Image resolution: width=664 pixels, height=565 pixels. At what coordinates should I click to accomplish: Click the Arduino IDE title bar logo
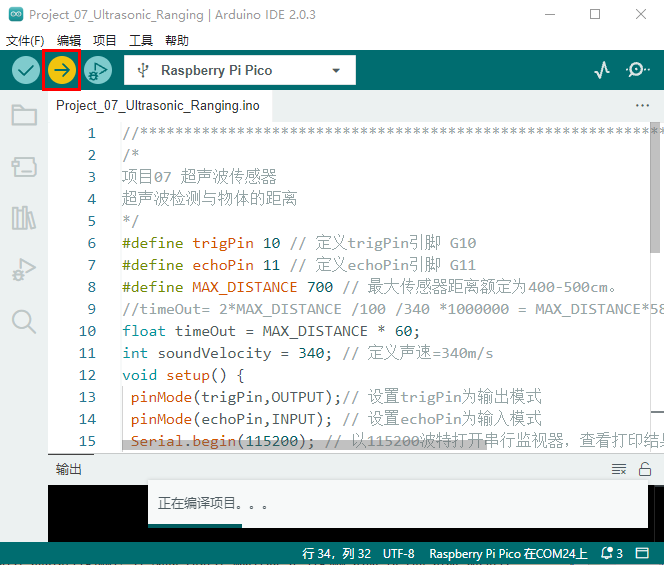[16, 14]
